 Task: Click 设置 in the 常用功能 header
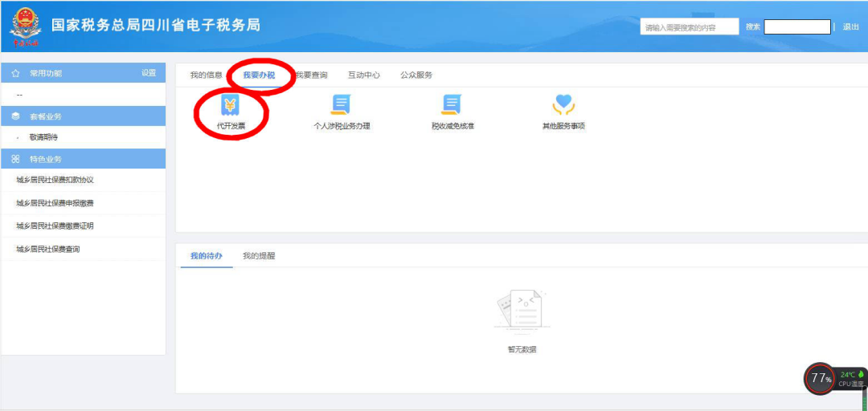149,73
